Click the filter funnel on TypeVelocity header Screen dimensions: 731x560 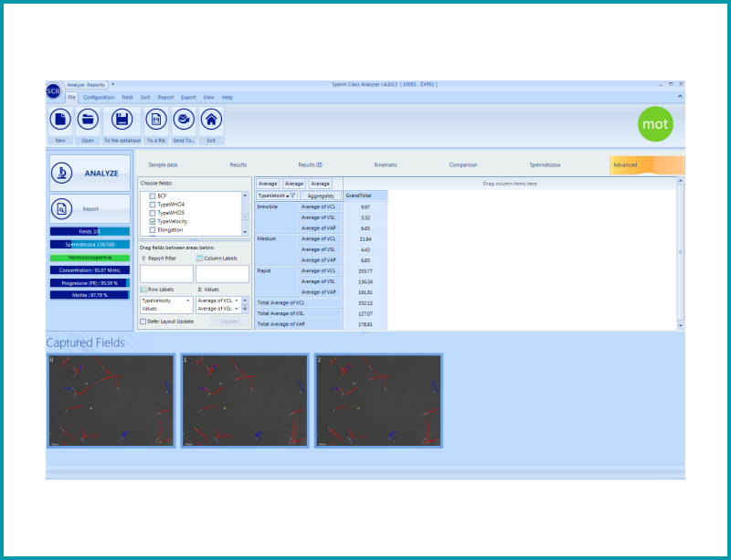pyautogui.click(x=292, y=195)
